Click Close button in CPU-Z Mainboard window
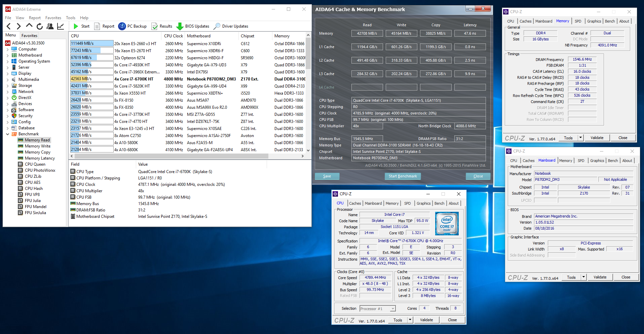This screenshot has height=334, width=644. click(626, 277)
